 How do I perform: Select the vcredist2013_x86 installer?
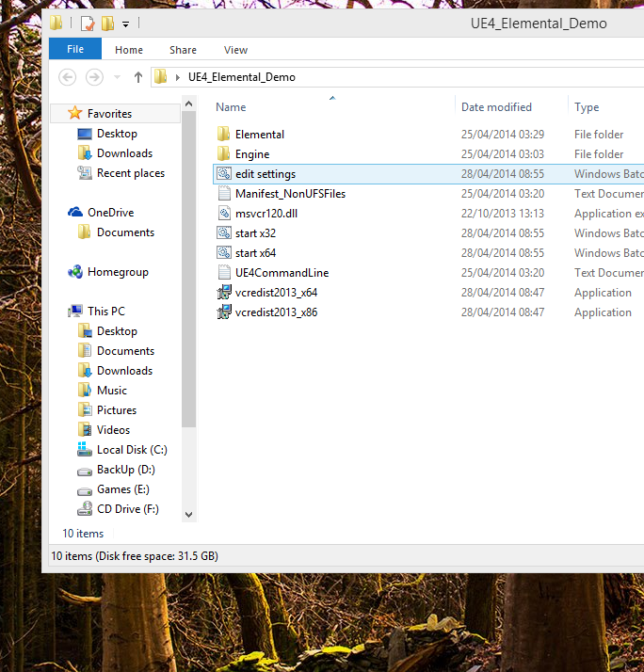(276, 312)
